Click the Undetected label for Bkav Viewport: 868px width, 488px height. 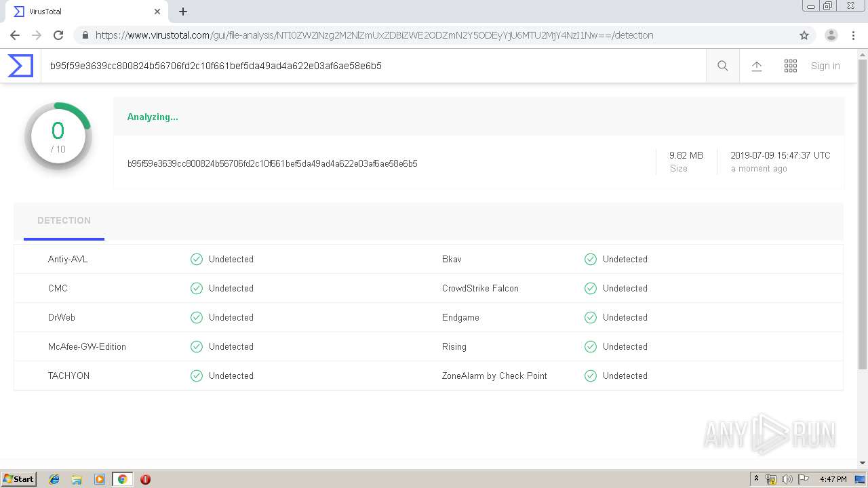click(x=625, y=259)
